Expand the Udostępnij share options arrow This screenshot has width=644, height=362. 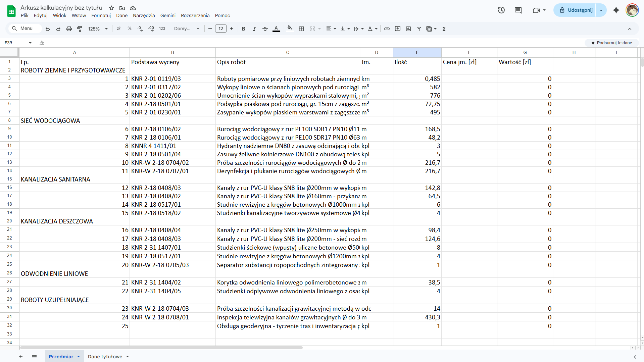(x=601, y=10)
